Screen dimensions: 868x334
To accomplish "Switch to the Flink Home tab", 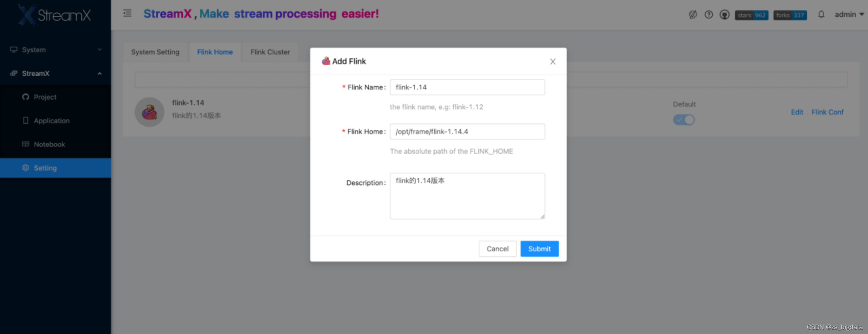I will [x=215, y=52].
